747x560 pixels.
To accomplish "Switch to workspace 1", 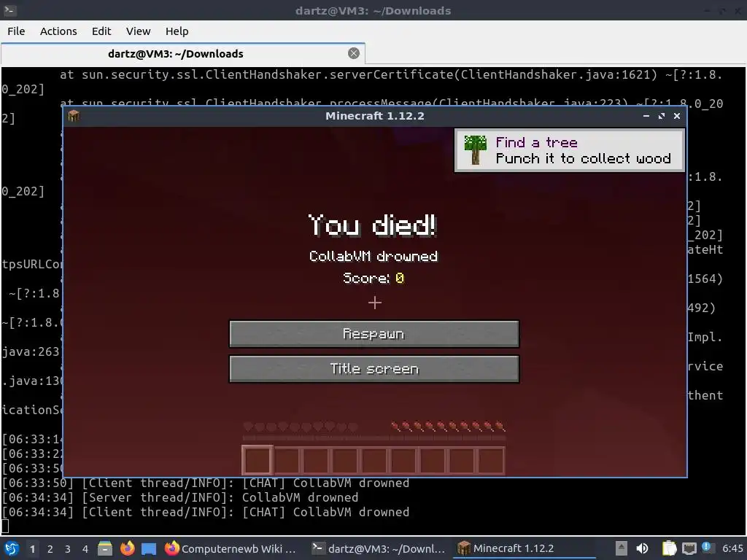I will [x=32, y=549].
